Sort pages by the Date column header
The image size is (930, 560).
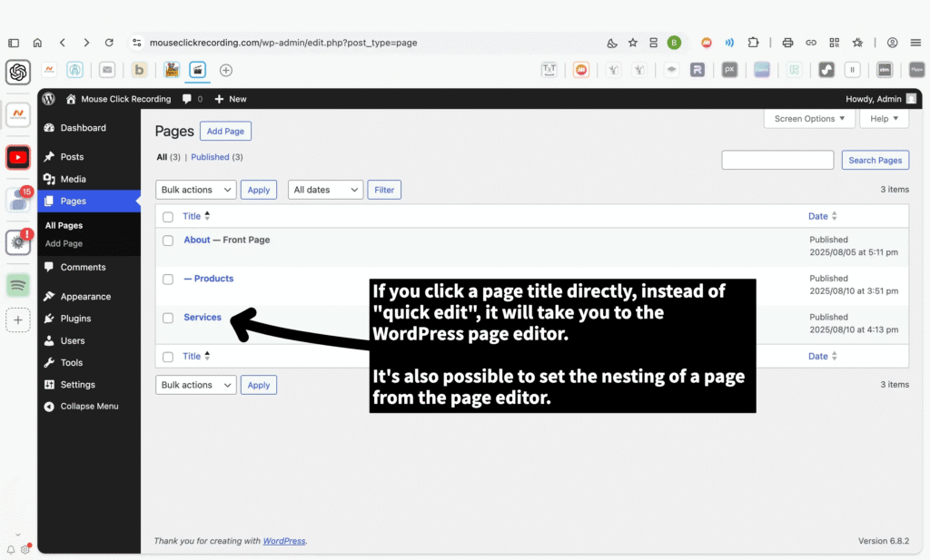click(818, 217)
